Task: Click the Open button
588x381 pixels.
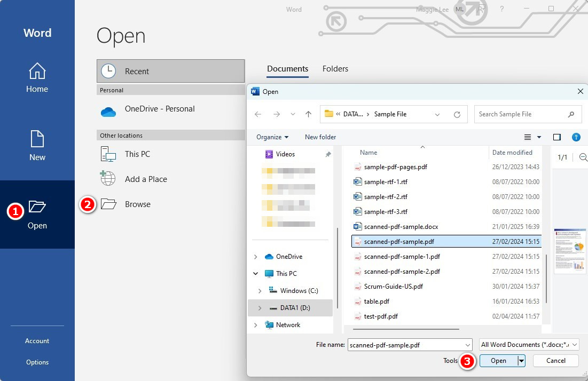Action: (x=498, y=360)
